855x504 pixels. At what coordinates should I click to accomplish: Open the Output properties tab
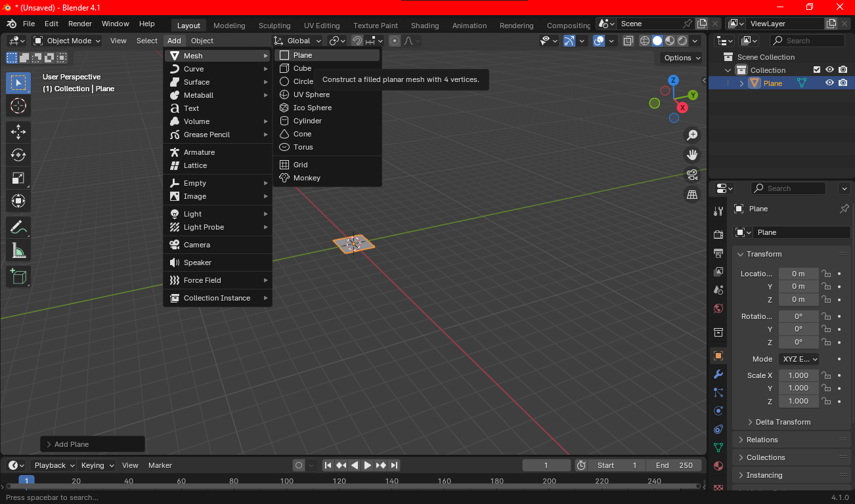point(718,253)
